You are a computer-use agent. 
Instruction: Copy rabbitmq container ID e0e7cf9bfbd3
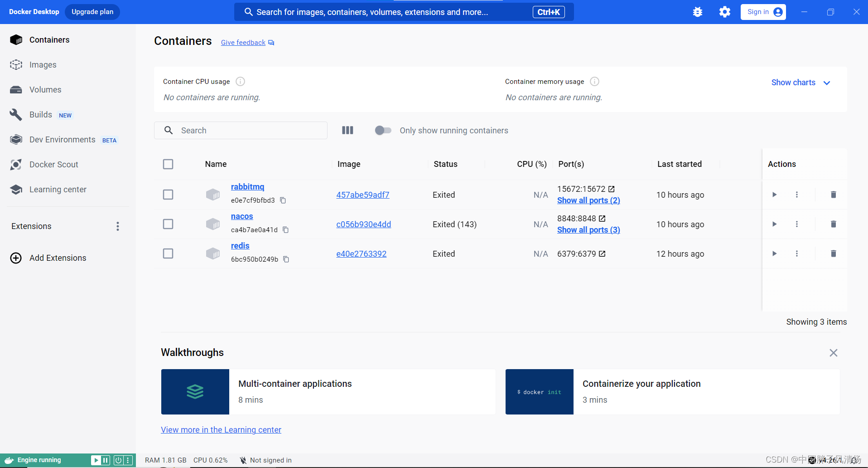283,200
